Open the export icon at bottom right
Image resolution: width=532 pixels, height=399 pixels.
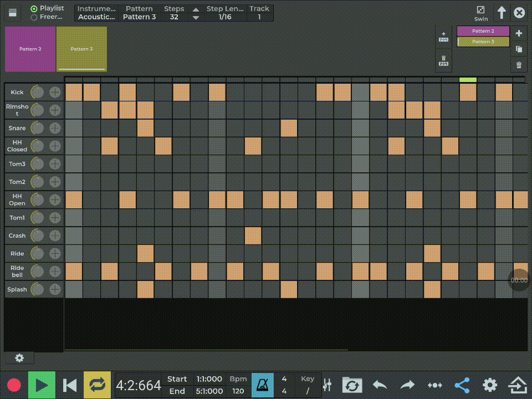click(x=517, y=385)
